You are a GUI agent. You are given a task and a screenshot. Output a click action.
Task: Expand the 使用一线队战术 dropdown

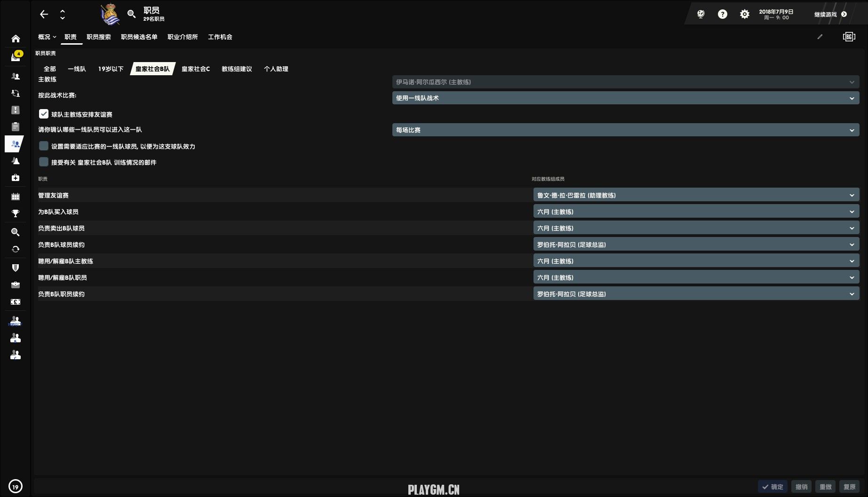(x=625, y=98)
